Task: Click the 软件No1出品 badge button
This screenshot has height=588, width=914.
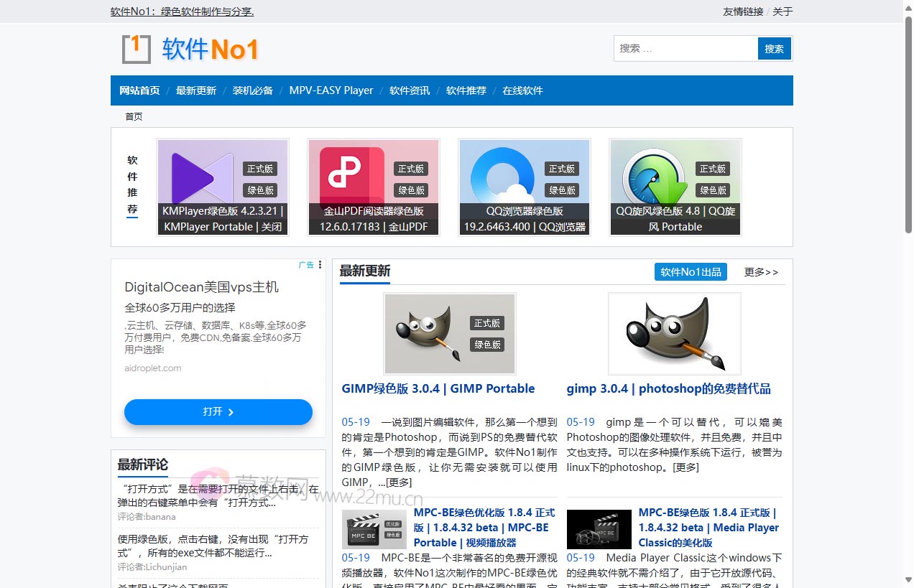Action: pos(690,271)
